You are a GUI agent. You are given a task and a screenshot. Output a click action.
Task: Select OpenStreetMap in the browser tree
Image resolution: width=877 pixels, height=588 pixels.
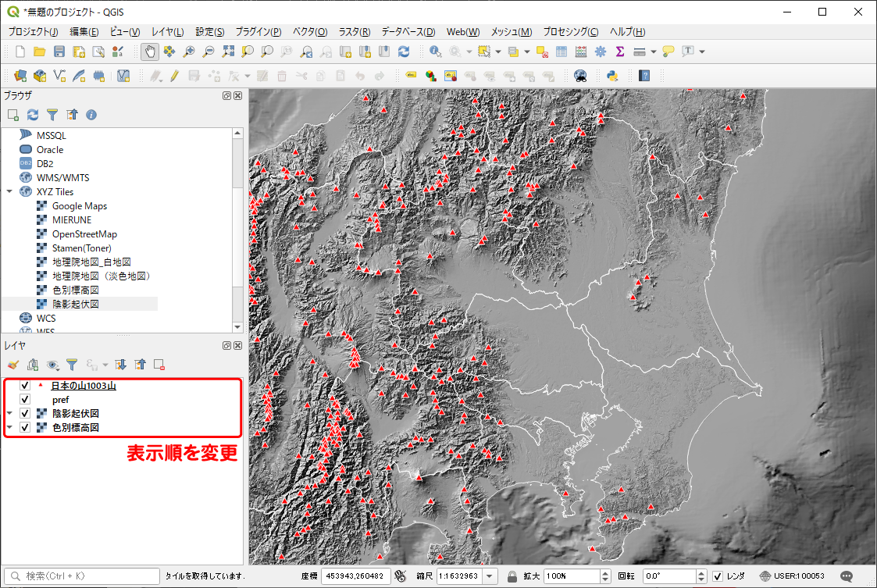[84, 234]
